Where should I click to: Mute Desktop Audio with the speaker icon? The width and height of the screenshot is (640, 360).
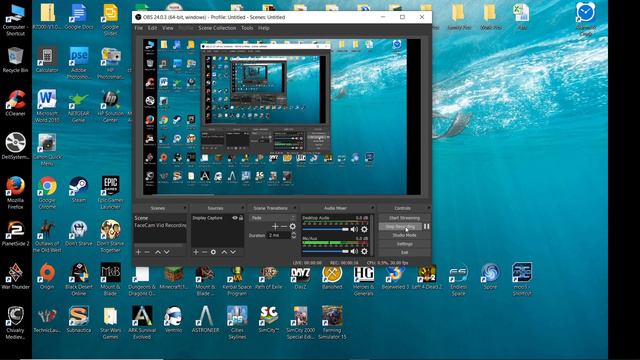[x=354, y=229]
